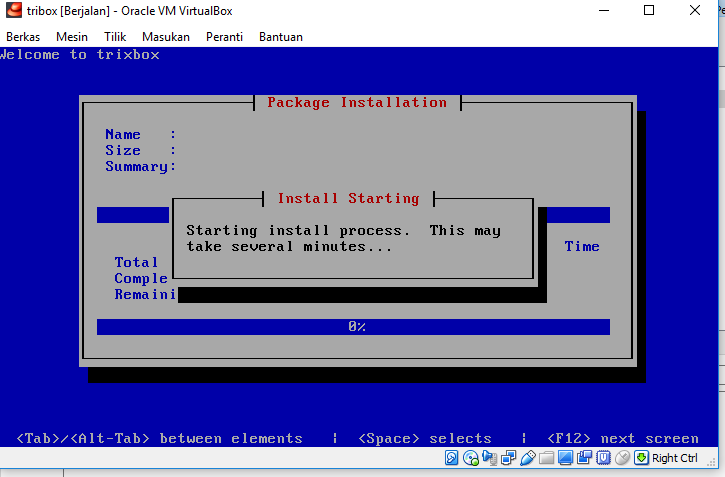Open the Mesin menu

pos(72,37)
